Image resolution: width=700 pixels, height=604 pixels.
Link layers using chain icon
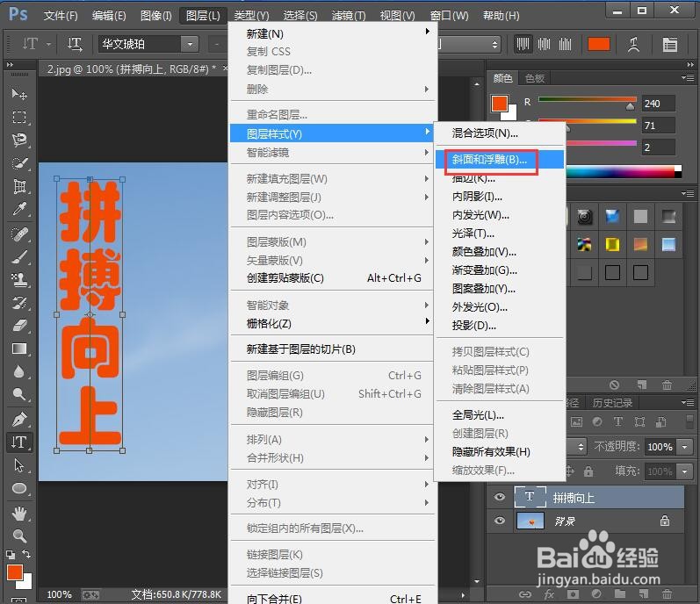point(525,594)
